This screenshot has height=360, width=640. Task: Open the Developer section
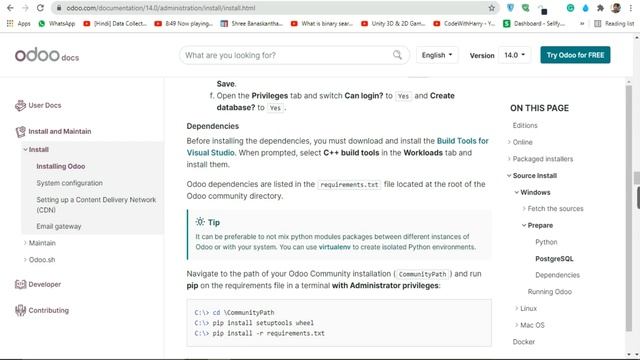(x=44, y=284)
